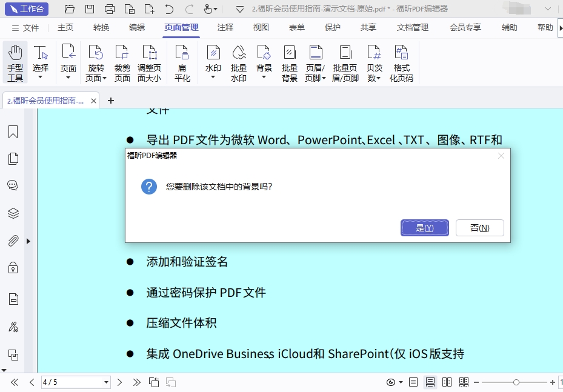
Task: Cancel with the 否(N) button
Action: (x=479, y=228)
